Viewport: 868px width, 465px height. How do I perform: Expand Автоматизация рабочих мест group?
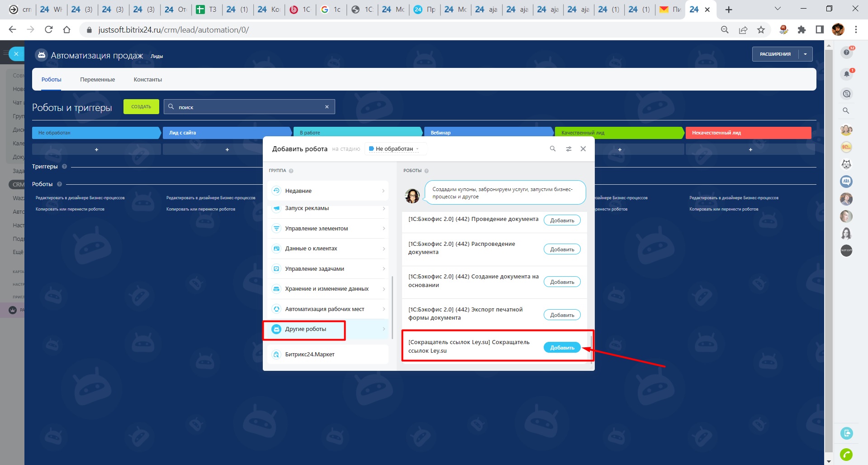coord(328,309)
